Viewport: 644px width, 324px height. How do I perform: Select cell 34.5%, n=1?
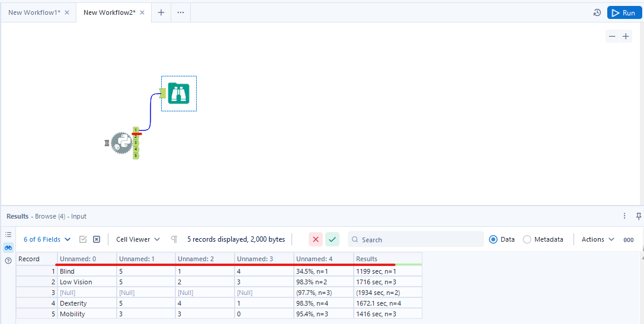click(323, 271)
